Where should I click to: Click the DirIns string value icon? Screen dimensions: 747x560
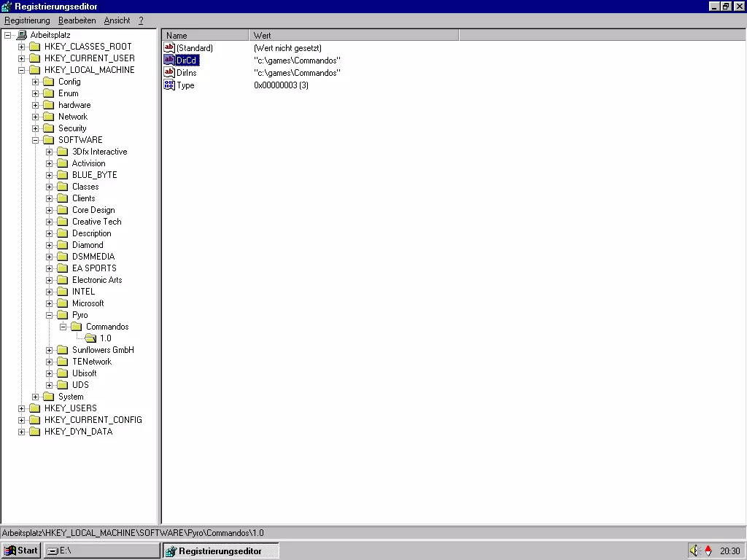point(169,72)
